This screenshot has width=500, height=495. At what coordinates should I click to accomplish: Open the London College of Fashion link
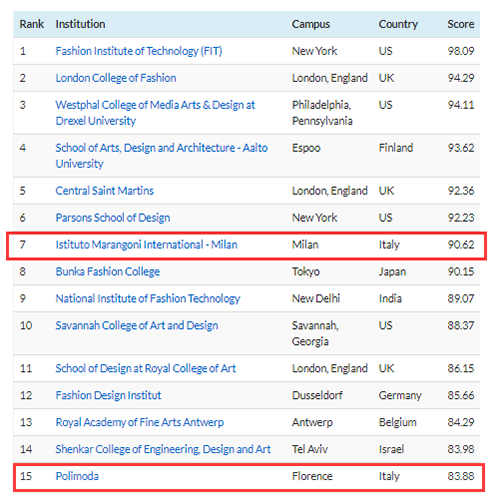(116, 78)
